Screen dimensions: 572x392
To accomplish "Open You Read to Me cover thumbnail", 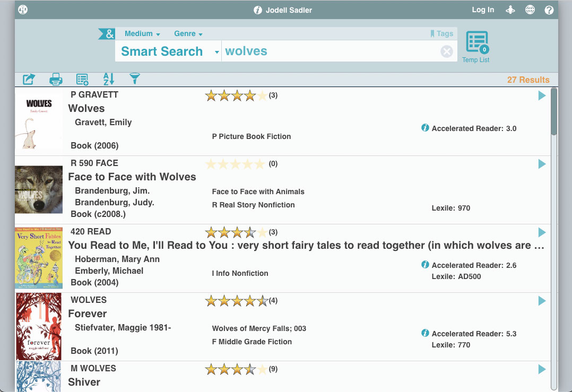I will click(x=39, y=258).
